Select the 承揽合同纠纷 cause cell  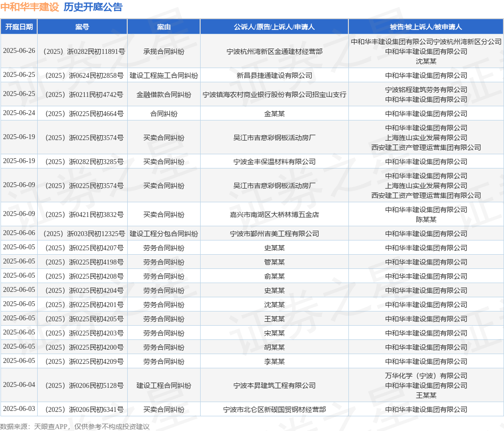tap(163, 51)
